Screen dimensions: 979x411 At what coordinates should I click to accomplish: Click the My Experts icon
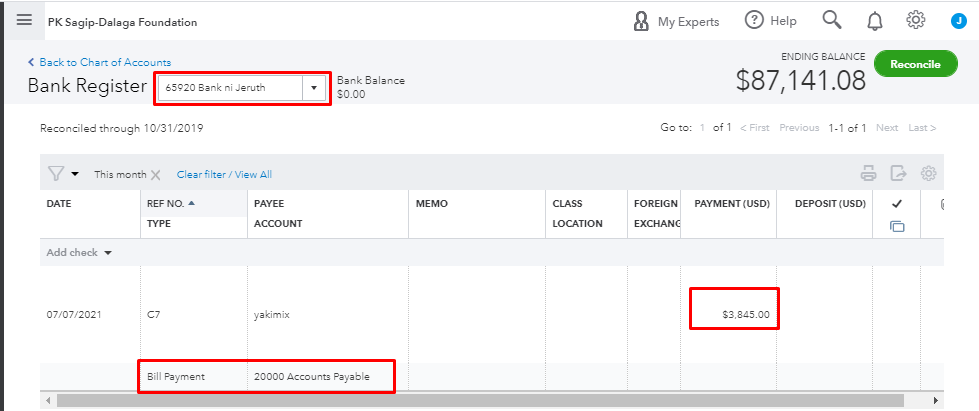click(x=642, y=21)
